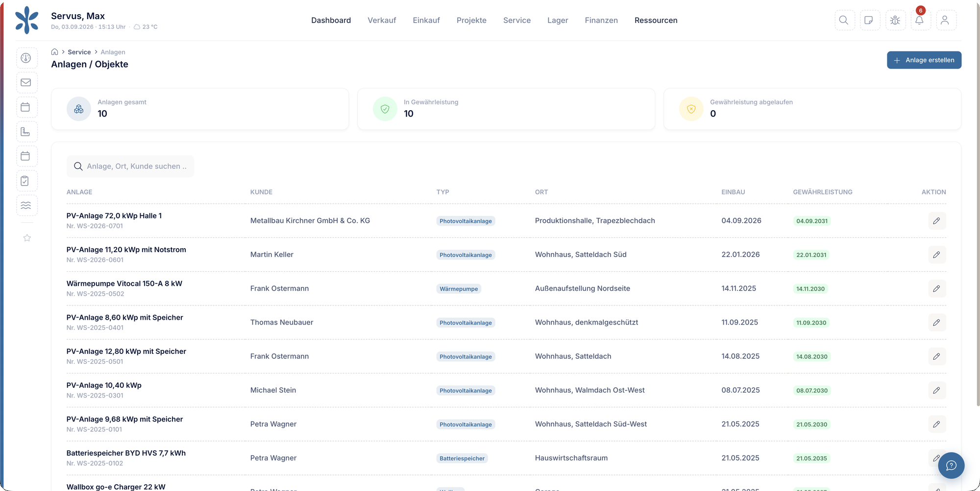Open the Dashboard menu
Screen dimensions: 980x491
pos(331,20)
